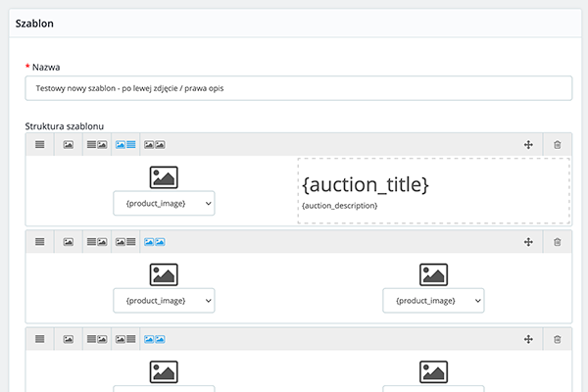Select two-images layout in third row
Screen dimensions: 588x392
(155, 339)
